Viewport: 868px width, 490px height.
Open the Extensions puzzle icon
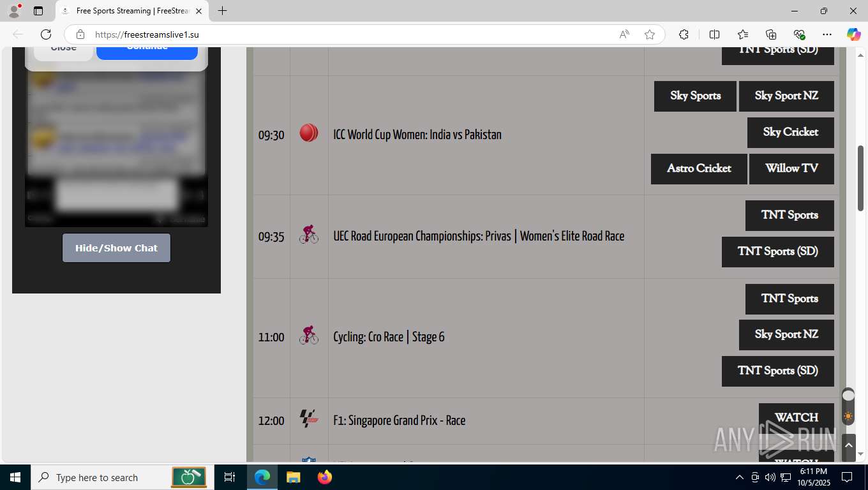click(x=684, y=34)
